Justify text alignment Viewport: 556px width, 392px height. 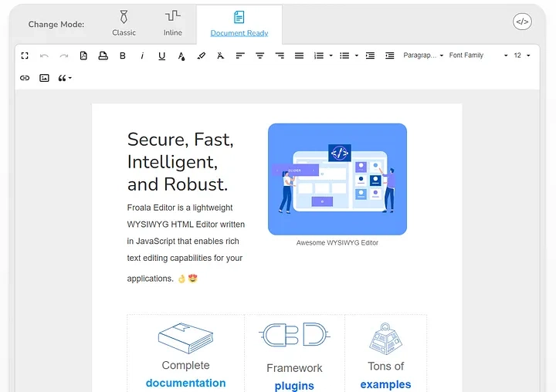point(299,56)
